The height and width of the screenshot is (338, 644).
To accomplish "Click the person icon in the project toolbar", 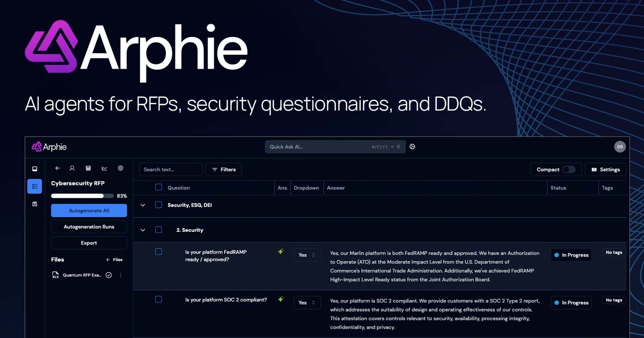I will click(x=72, y=168).
